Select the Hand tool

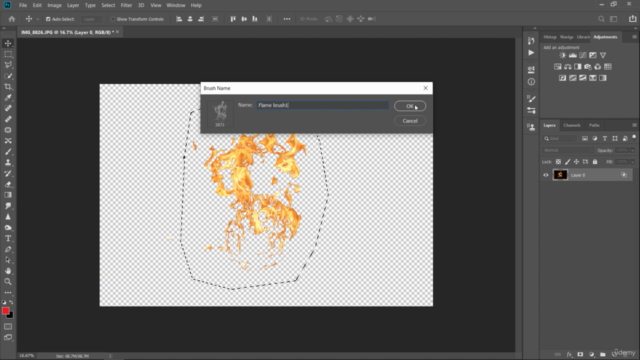pos(8,271)
